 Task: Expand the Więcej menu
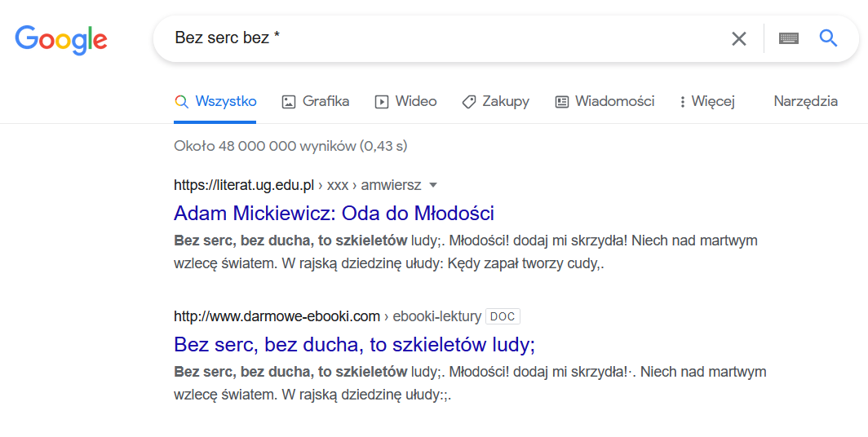[x=707, y=102]
